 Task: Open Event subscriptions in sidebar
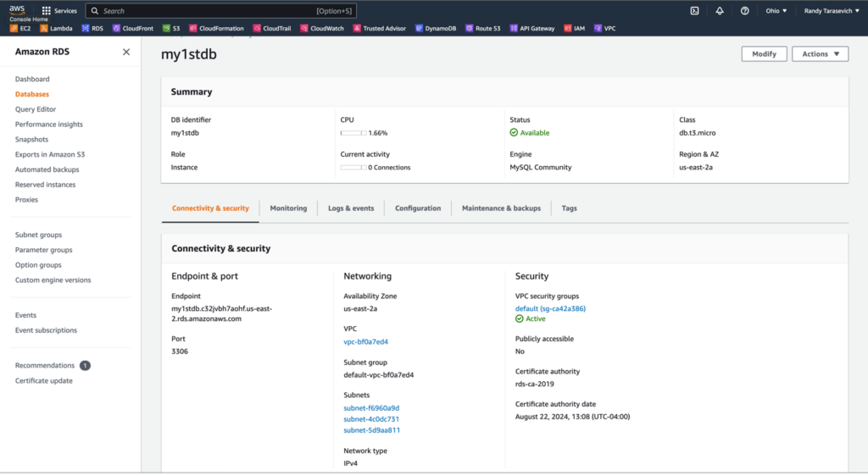click(x=46, y=330)
